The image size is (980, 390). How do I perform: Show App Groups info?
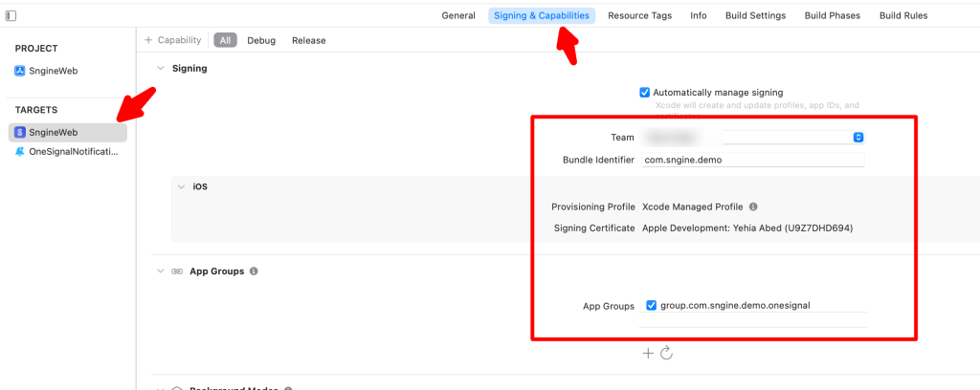click(x=253, y=271)
